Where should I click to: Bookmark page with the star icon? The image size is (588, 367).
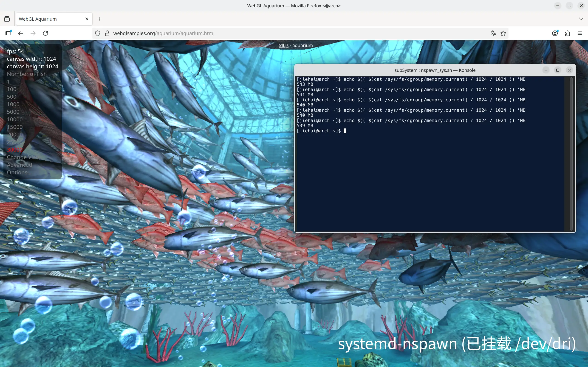pyautogui.click(x=503, y=33)
